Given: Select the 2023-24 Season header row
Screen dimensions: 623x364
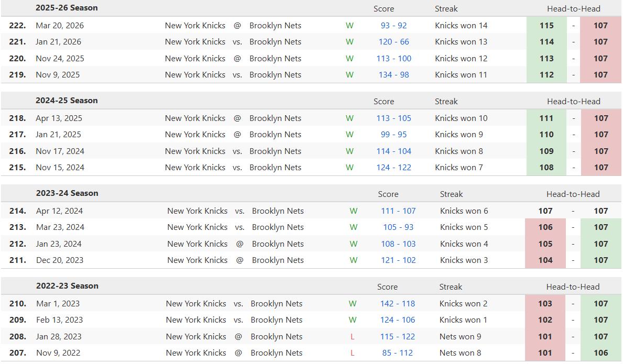Looking at the screenshot, I should point(67,193).
